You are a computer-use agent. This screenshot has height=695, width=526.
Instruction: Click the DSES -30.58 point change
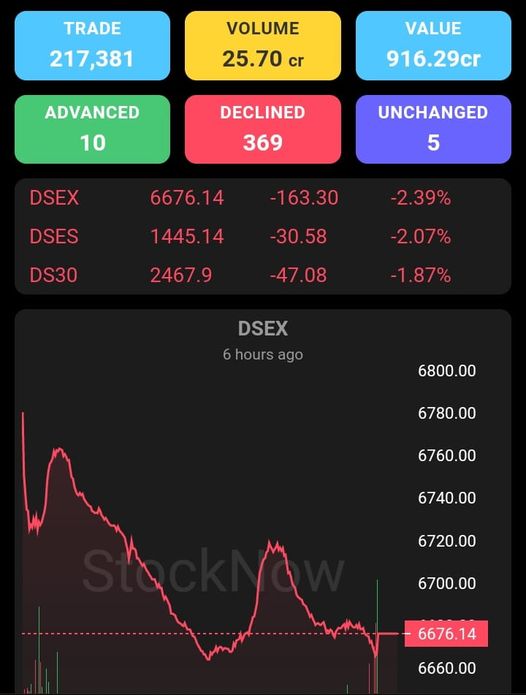tap(298, 236)
